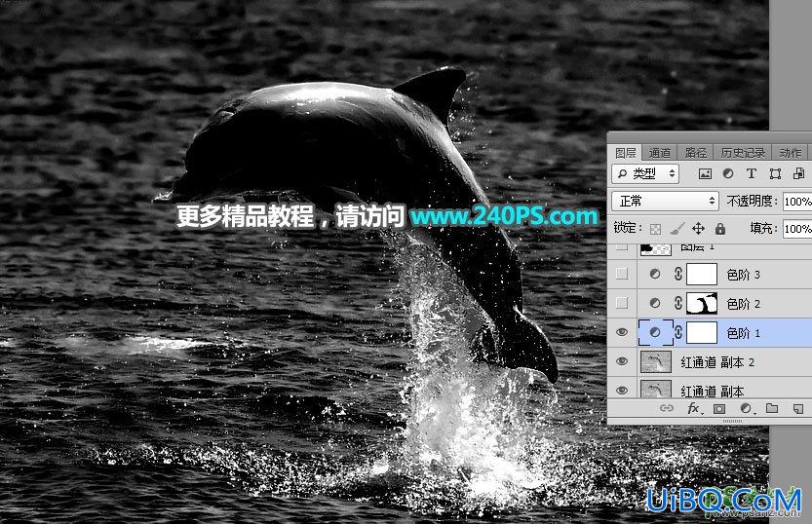812x524 pixels.
Task: Click the link layers icon
Action: click(667, 408)
